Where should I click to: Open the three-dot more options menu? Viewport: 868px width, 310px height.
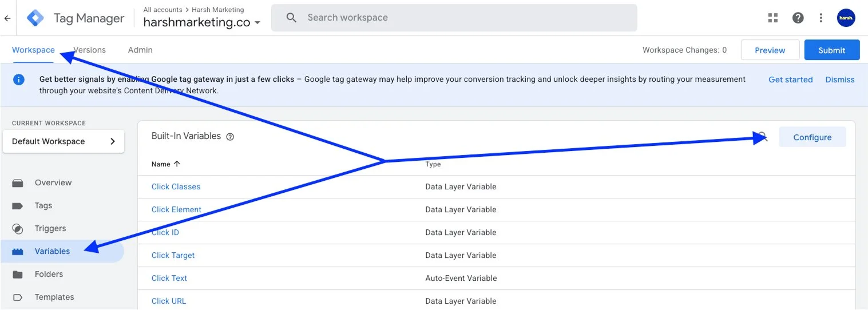pyautogui.click(x=821, y=18)
